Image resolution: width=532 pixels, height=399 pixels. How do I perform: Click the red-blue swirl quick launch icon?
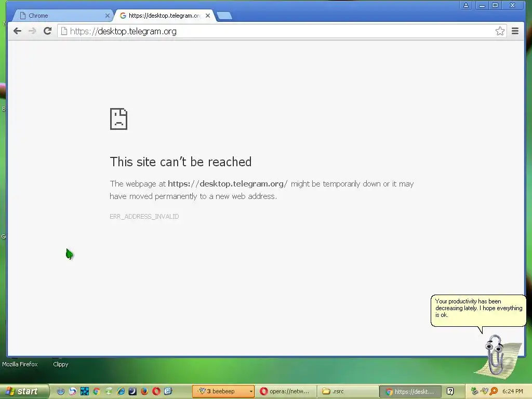[x=73, y=391]
